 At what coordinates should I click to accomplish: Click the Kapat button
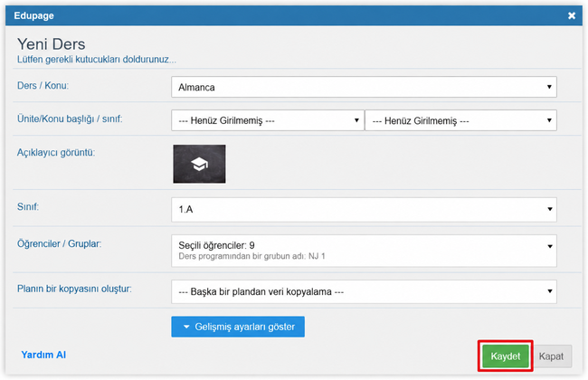[551, 356]
